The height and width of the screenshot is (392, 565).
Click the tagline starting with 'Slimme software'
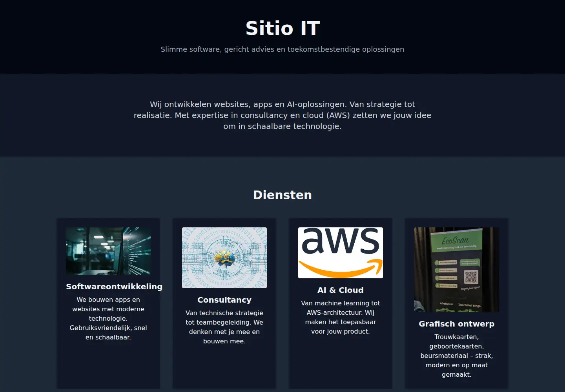pos(282,49)
